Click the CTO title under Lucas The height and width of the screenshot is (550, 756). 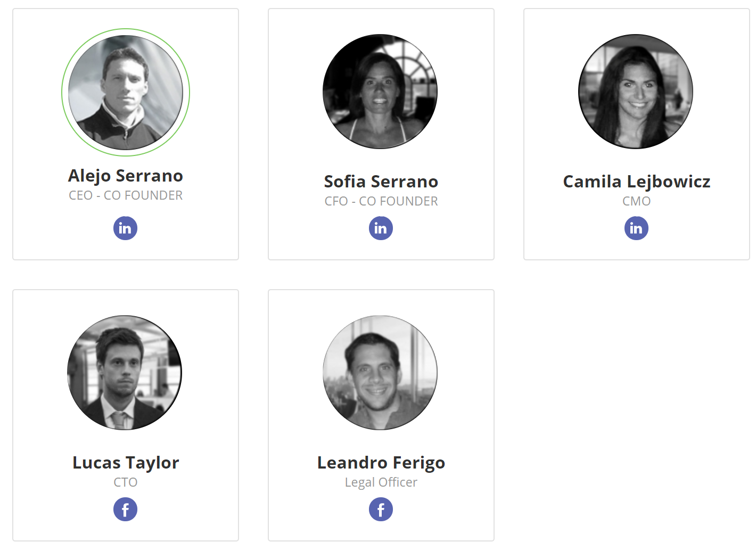(x=126, y=482)
